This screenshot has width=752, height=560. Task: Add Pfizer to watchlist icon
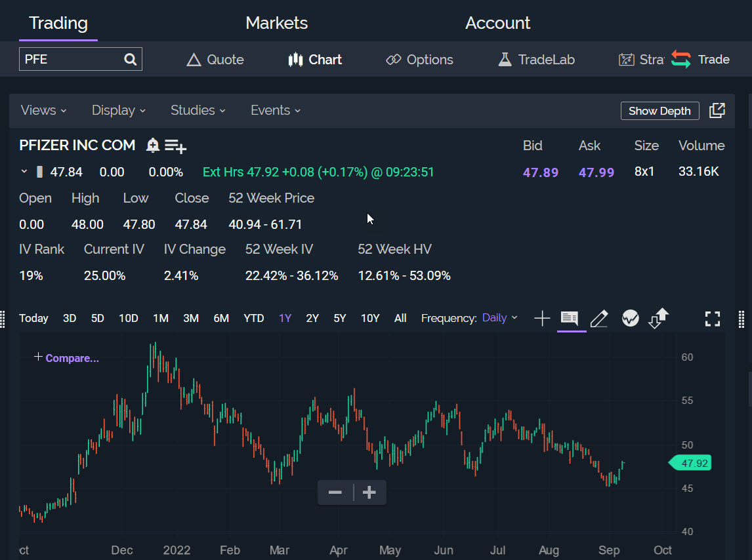point(175,146)
